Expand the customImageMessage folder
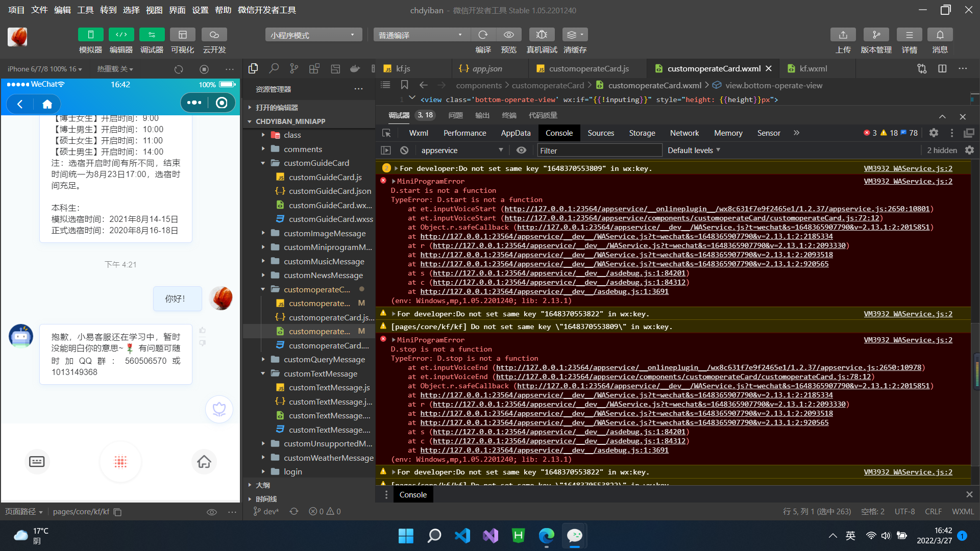 pos(325,233)
